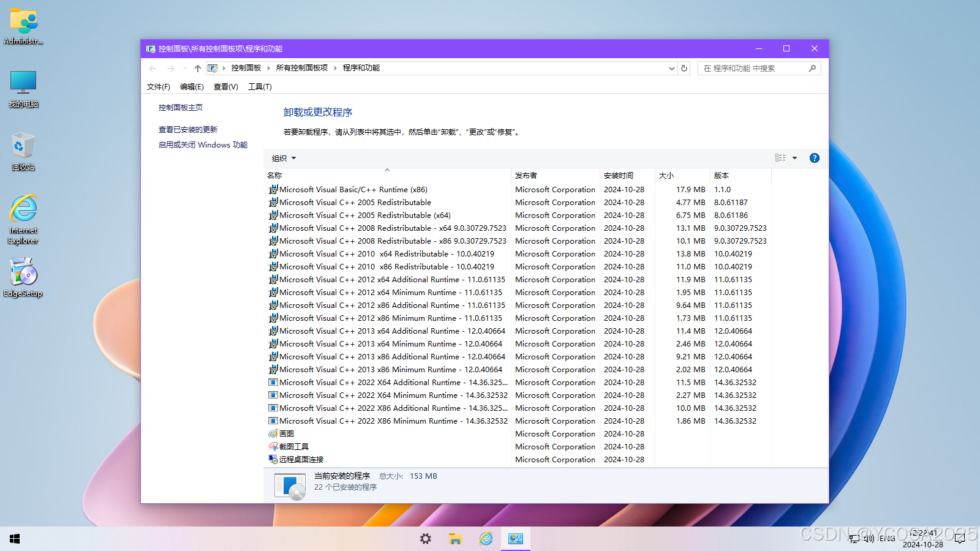Launch Internet Explorer from desktop
Screen dimensions: 980x551
coord(23,219)
